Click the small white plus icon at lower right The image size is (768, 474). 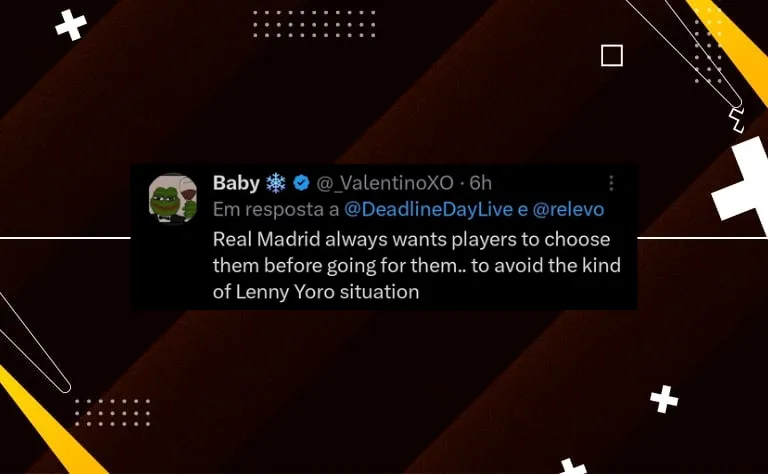point(664,399)
